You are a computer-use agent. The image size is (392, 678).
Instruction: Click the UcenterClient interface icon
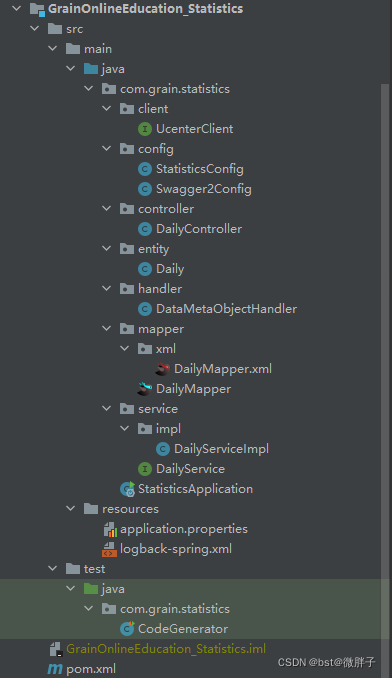tap(145, 129)
